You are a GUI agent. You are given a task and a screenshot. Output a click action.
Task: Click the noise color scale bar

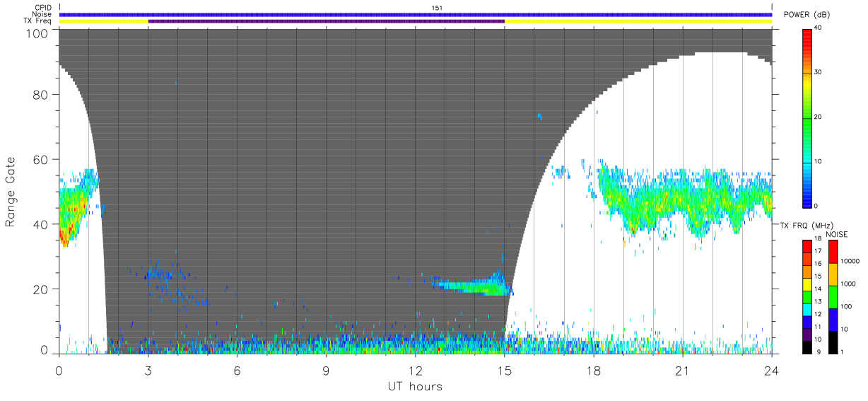click(x=833, y=297)
